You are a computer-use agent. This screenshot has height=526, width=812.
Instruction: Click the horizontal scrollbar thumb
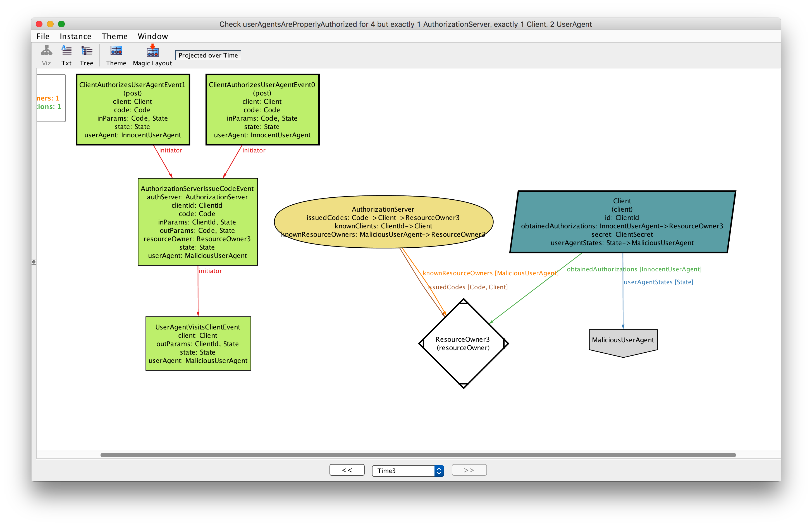[x=418, y=455]
